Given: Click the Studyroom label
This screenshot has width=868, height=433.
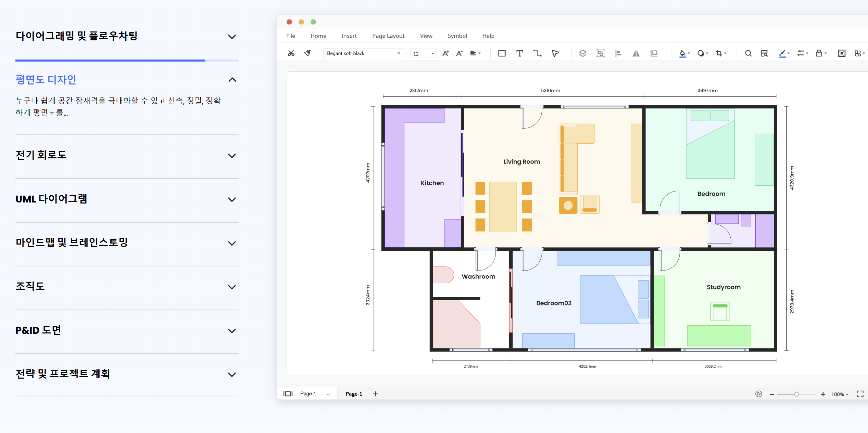Looking at the screenshot, I should click(724, 287).
